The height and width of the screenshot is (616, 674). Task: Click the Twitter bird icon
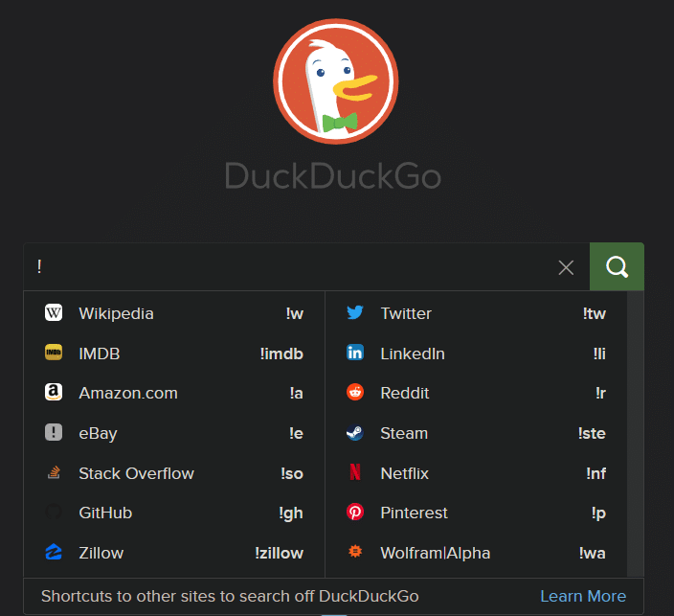(x=355, y=312)
